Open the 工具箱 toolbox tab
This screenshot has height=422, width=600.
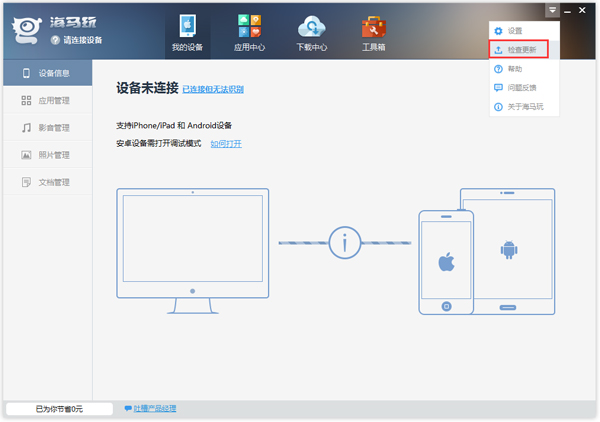373,33
